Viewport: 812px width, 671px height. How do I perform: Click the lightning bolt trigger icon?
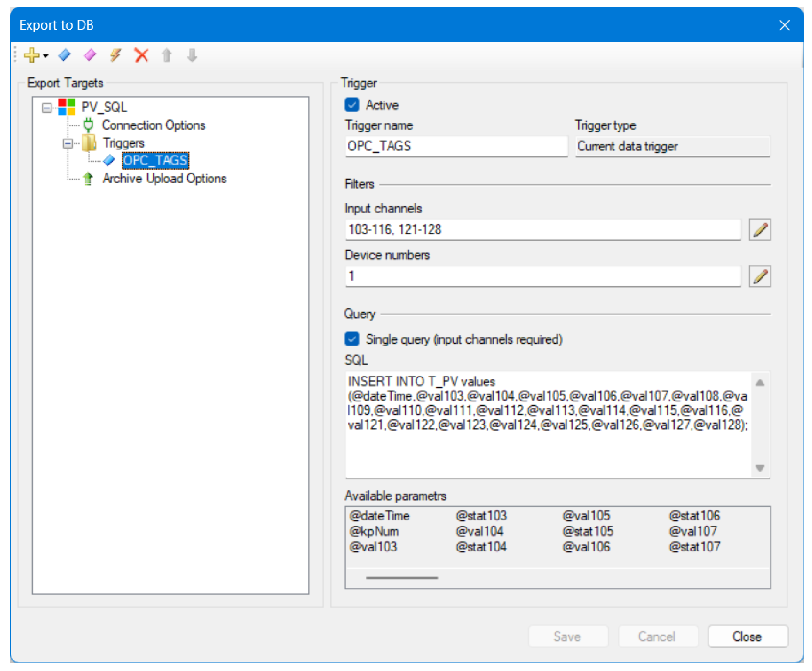pyautogui.click(x=115, y=55)
